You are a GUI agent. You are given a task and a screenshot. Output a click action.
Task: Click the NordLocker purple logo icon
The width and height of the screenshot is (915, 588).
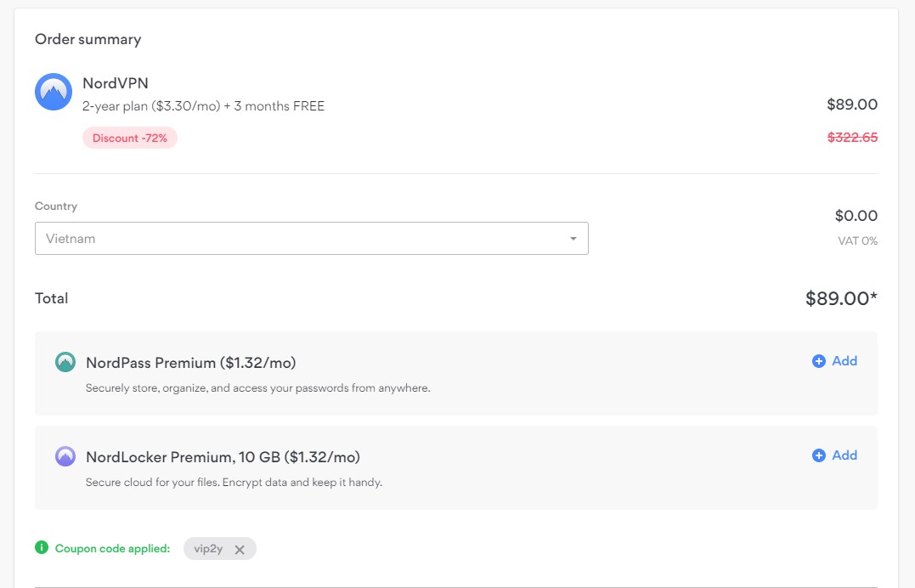point(65,456)
